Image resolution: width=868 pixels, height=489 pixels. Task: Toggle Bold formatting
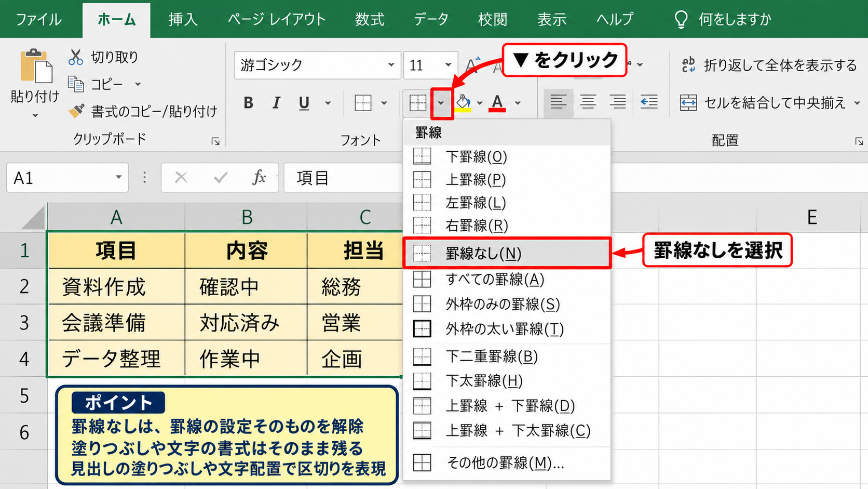coord(249,103)
